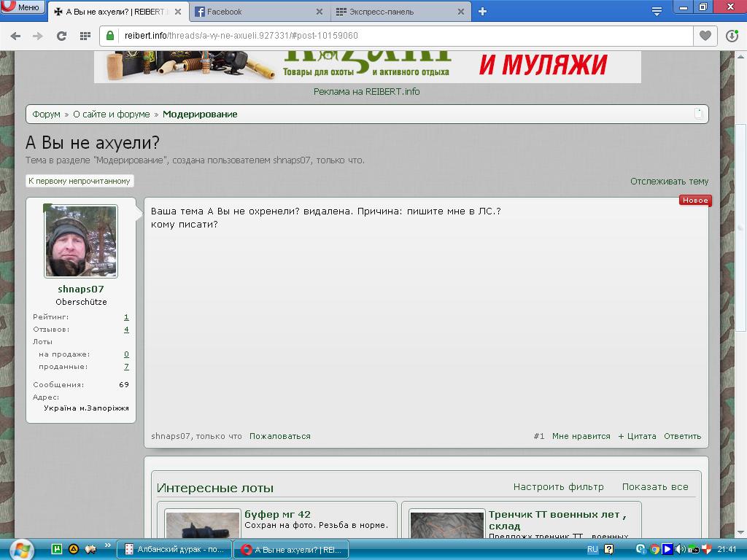Open Настроить фильтр for lots
This screenshot has width=747, height=560.
point(558,487)
